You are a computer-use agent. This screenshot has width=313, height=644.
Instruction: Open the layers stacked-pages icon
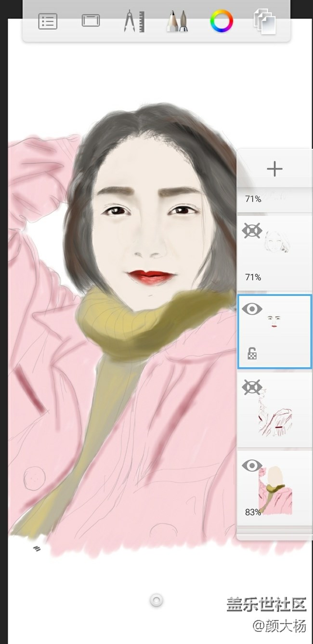point(265,22)
